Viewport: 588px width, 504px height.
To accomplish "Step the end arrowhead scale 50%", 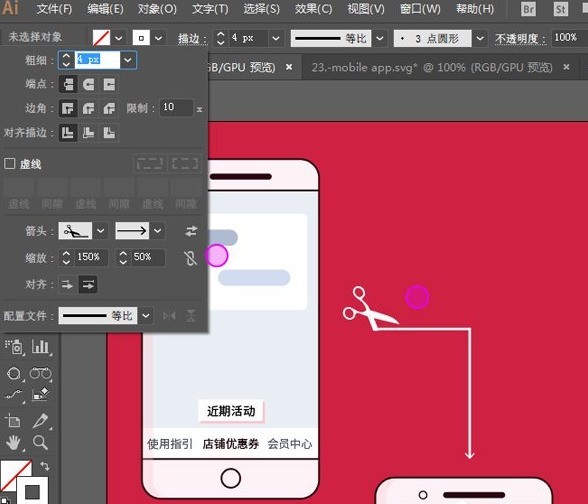I will (123, 258).
